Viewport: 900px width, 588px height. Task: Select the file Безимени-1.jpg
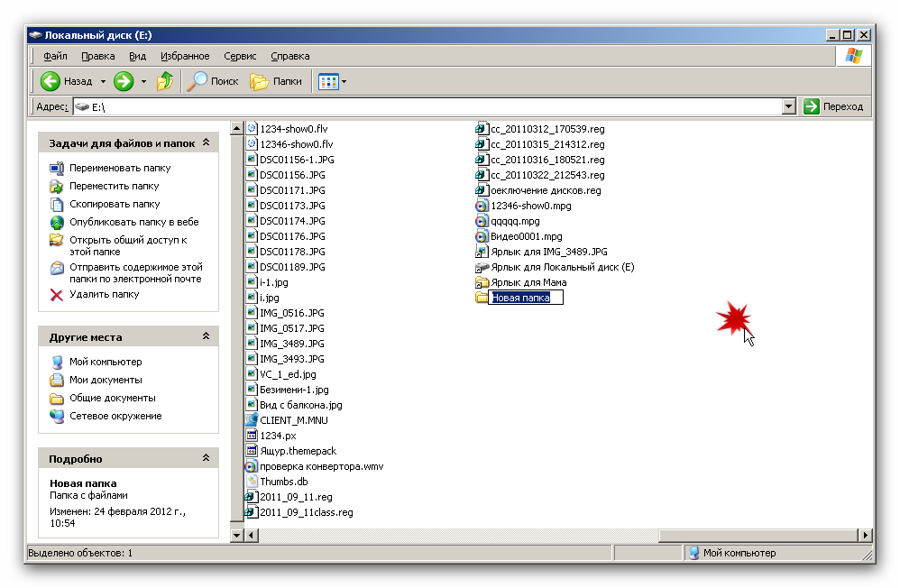tap(294, 390)
